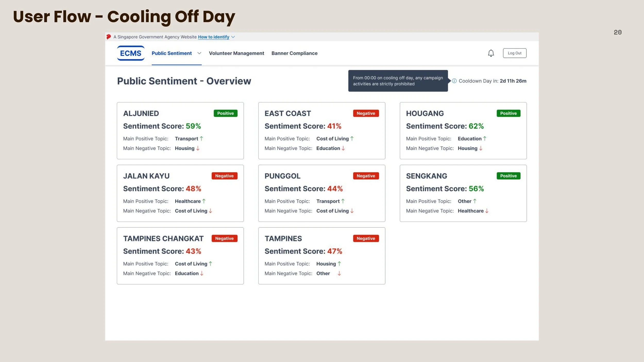Open the Tampines Changkat sentiment card
The width and height of the screenshot is (644, 362).
(180, 256)
